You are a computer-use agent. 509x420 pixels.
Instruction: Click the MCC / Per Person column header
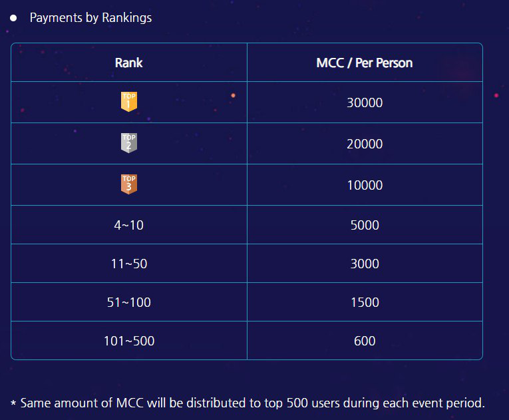click(x=365, y=63)
